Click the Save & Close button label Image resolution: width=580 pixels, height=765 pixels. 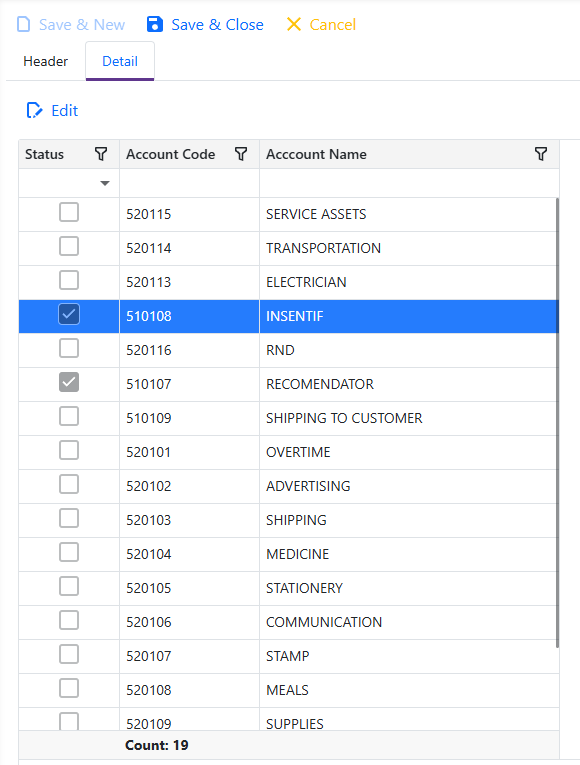click(217, 24)
